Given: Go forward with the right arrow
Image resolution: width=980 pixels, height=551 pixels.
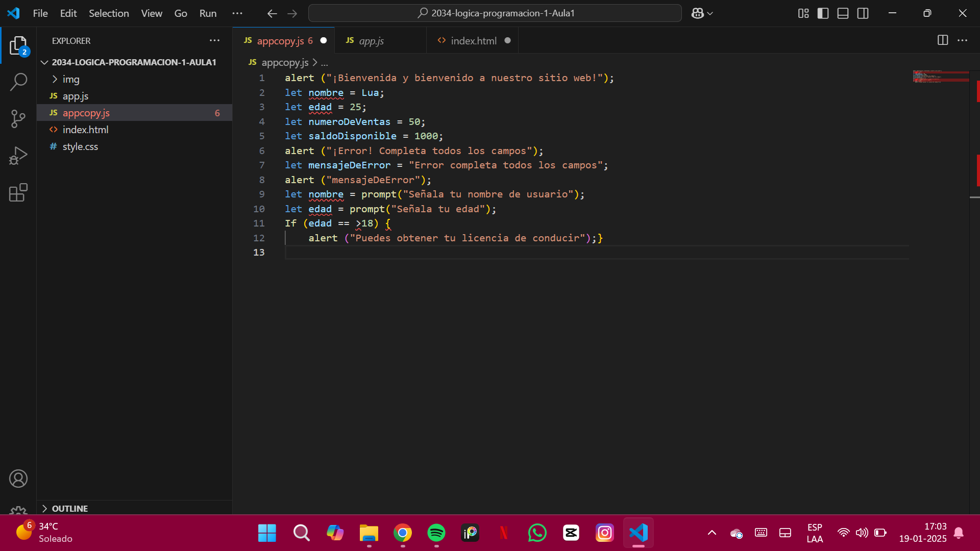Looking at the screenshot, I should tap(292, 13).
